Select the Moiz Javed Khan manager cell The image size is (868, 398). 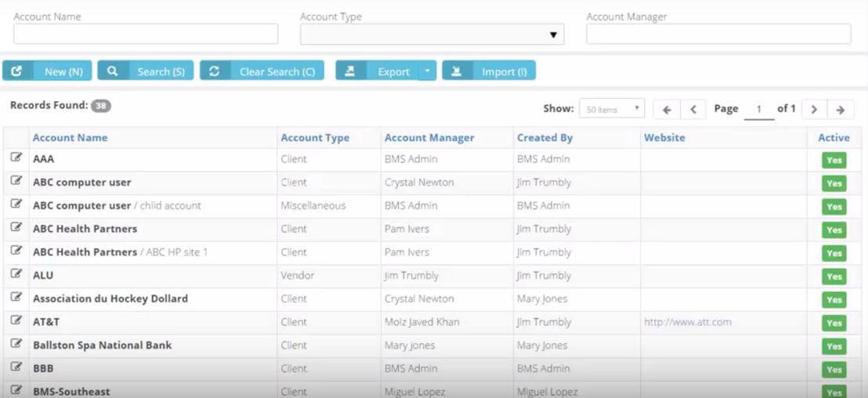click(x=421, y=321)
